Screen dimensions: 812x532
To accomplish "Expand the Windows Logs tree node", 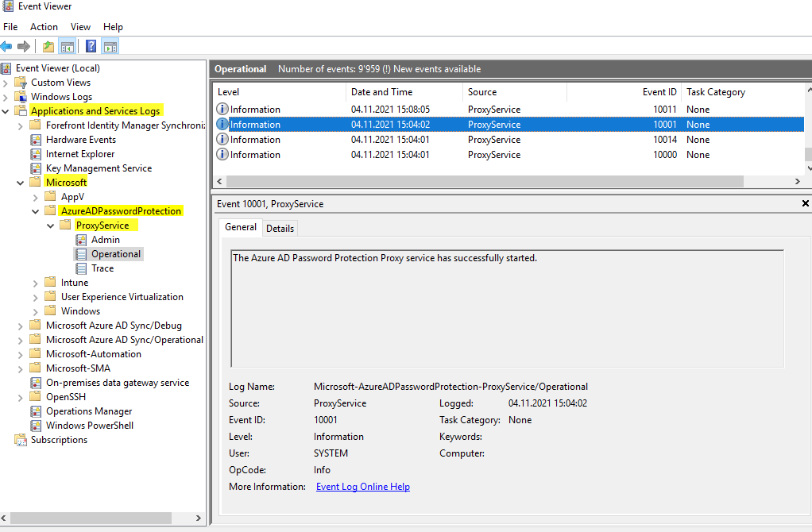I will 6,98.
